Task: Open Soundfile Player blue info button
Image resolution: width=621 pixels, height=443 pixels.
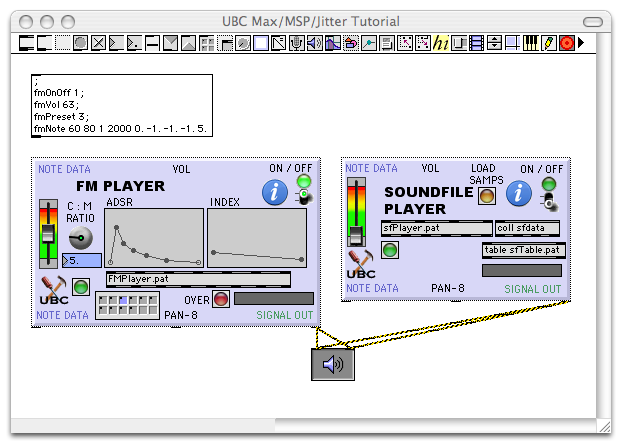Action: 519,194
